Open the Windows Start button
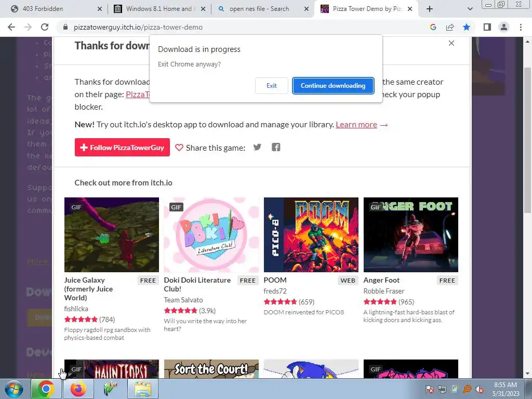Image resolution: width=532 pixels, height=399 pixels. pos(14,389)
